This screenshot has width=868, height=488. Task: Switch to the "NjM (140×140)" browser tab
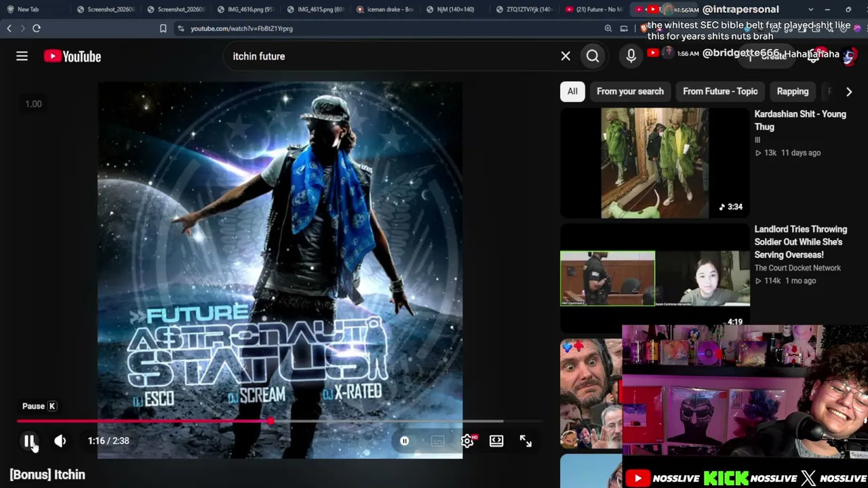point(455,9)
